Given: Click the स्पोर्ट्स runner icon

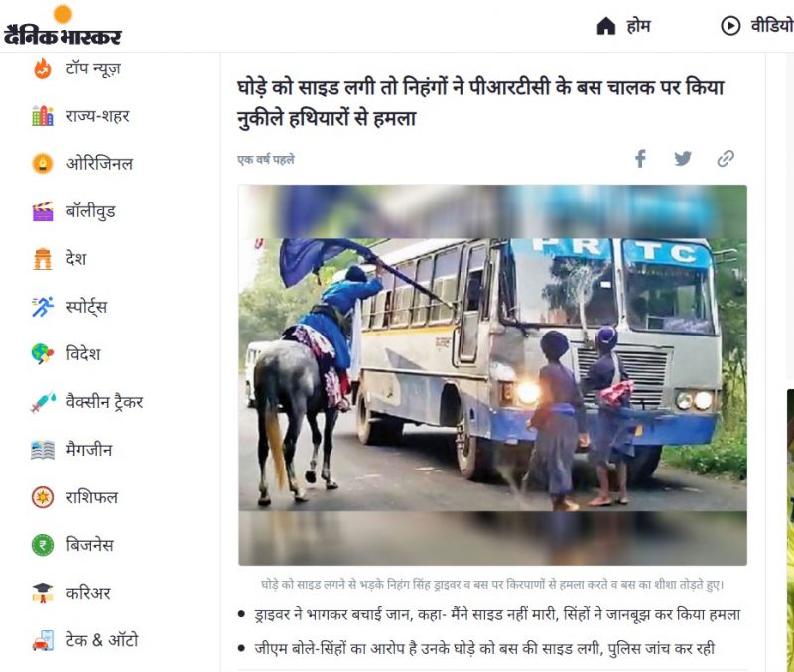Looking at the screenshot, I should click(x=43, y=307).
